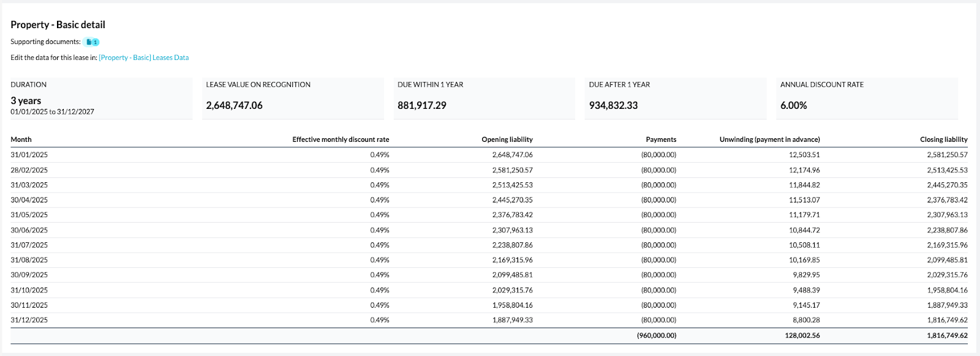The width and height of the screenshot is (980, 356).
Task: Click the Unwinding (payment in advance) header
Action: pos(769,139)
